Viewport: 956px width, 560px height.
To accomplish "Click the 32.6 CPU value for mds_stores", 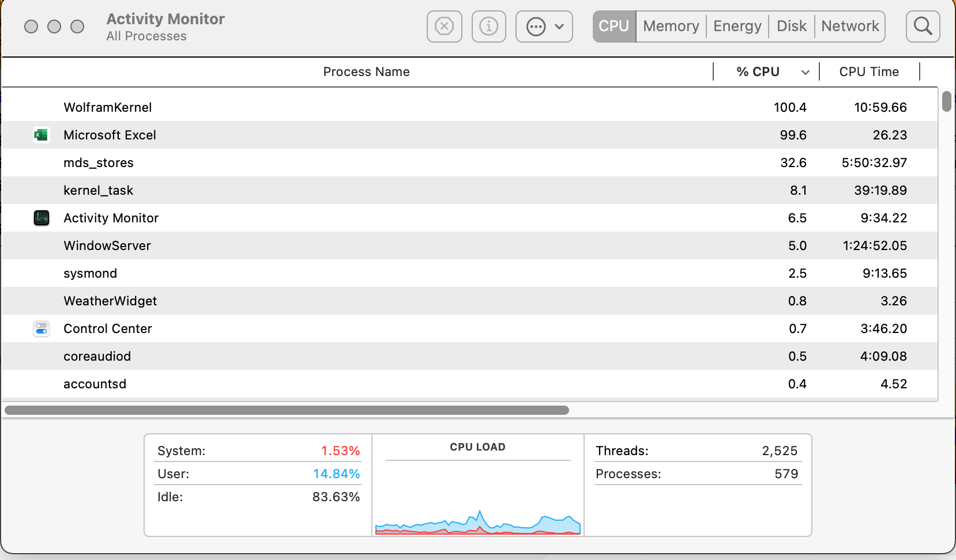I will pyautogui.click(x=793, y=162).
